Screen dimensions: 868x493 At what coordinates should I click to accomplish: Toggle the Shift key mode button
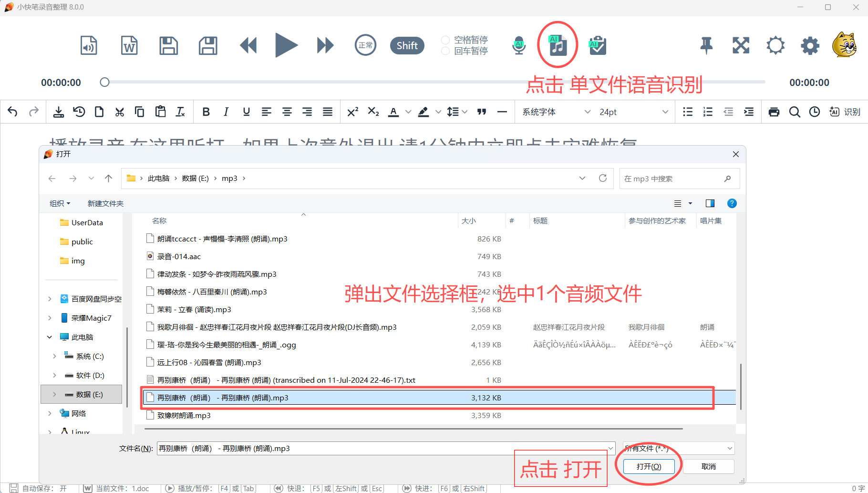pos(407,45)
